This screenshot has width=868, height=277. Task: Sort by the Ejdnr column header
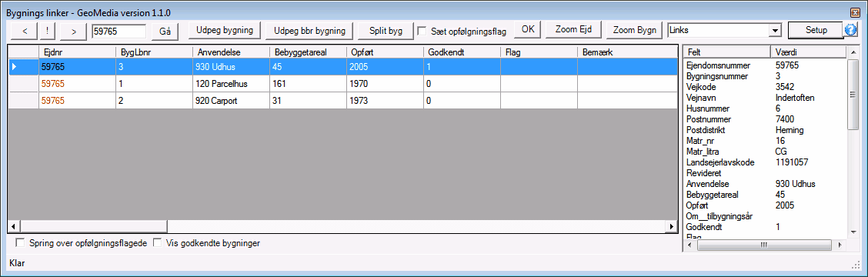[x=77, y=52]
